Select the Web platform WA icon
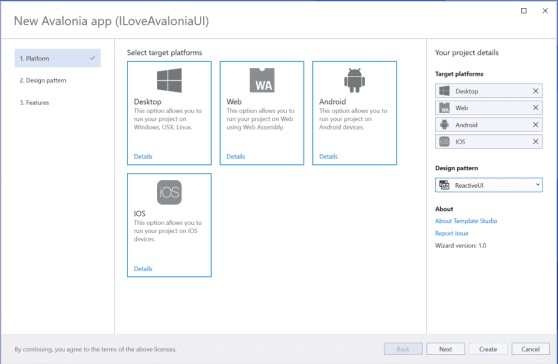This screenshot has height=364, width=558. [x=262, y=80]
